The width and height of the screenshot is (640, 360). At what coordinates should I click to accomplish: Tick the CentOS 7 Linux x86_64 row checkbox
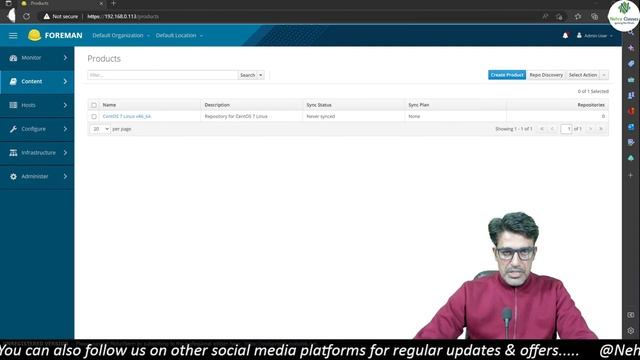[94, 117]
